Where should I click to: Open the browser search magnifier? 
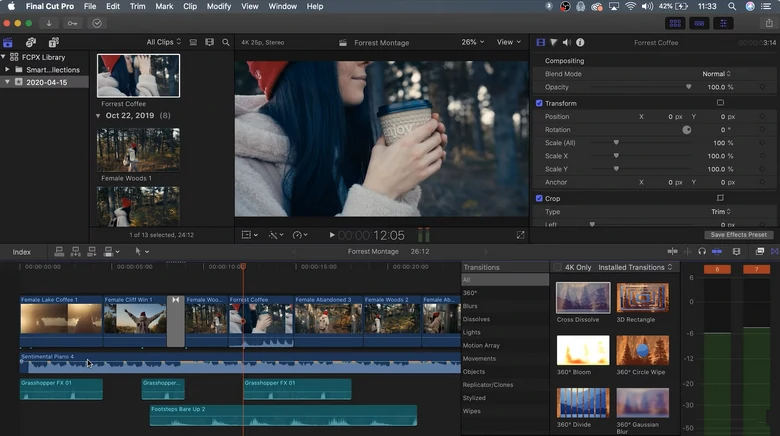[226, 42]
